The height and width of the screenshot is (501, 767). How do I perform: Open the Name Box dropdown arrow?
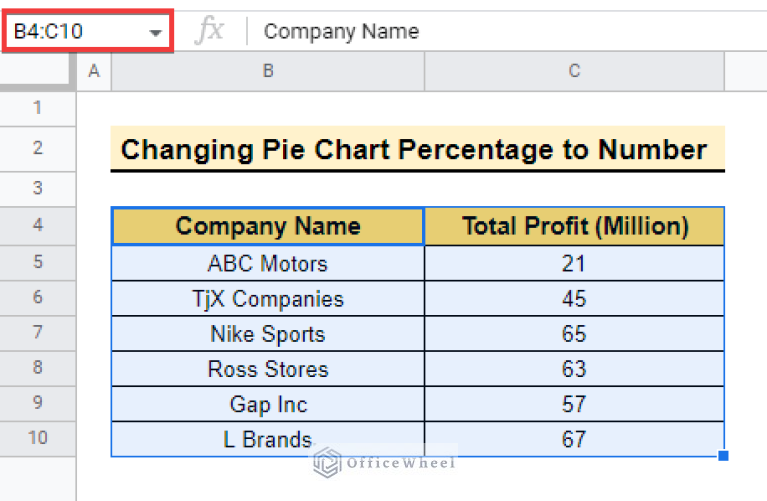(155, 32)
